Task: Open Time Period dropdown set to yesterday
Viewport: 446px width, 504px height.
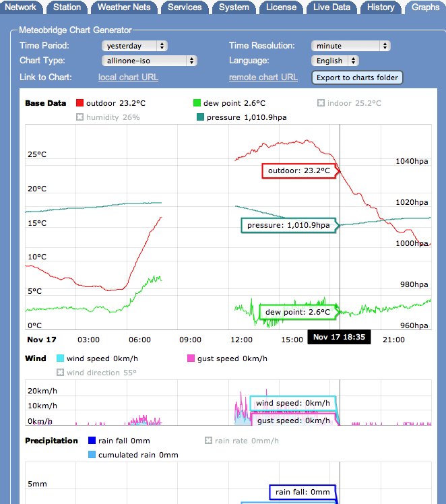Action: click(x=135, y=46)
